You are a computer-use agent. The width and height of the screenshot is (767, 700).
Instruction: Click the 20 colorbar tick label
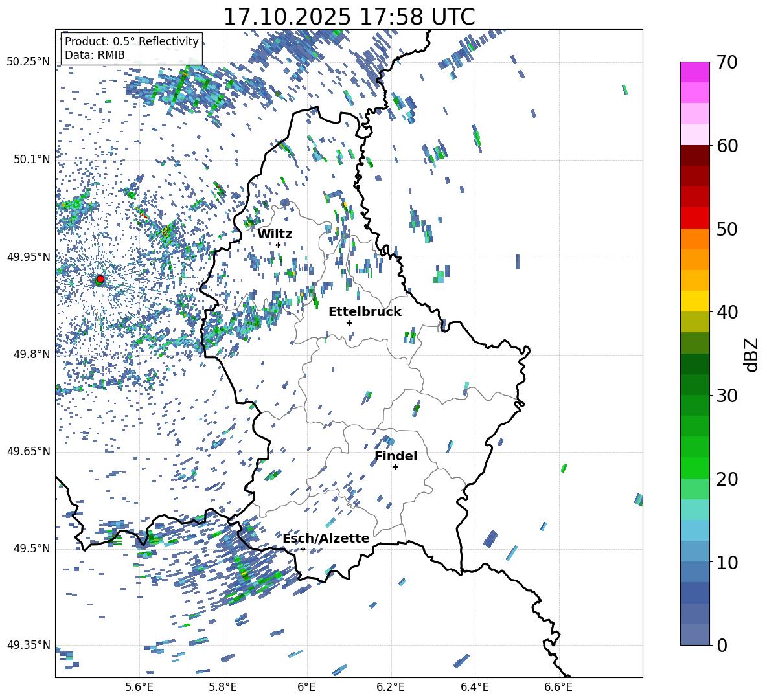pyautogui.click(x=727, y=479)
